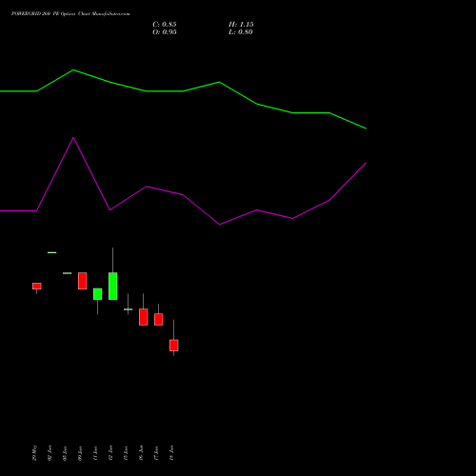This screenshot has height=476, width=476.
Task: Select the red candlestick above 29 May
Action: pos(37,287)
